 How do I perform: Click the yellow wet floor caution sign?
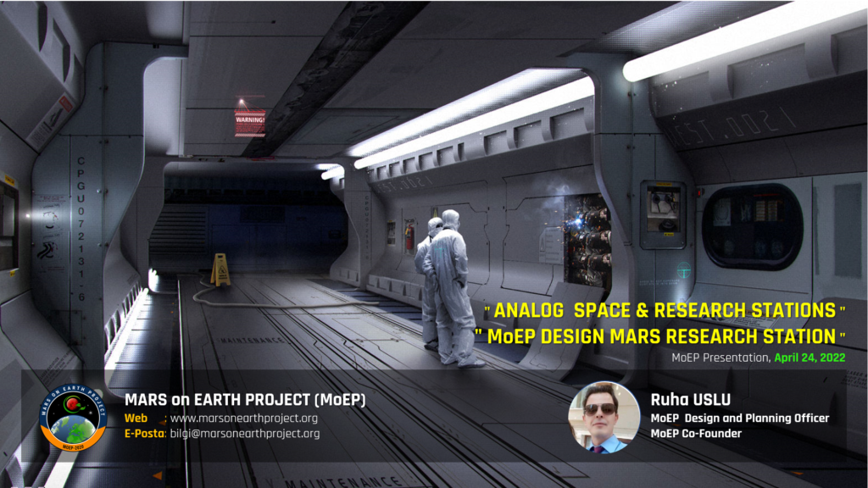click(220, 269)
